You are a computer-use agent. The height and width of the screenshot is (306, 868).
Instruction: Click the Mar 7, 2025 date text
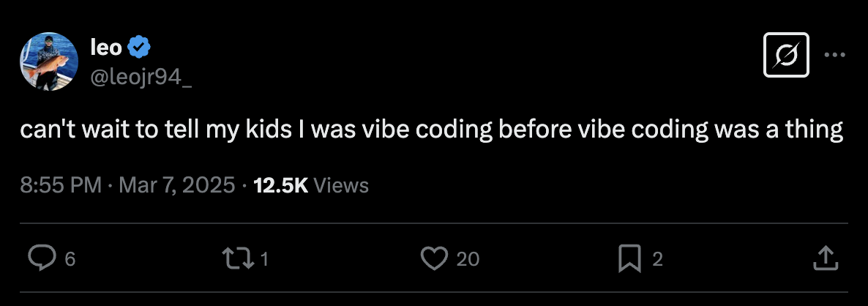point(177,184)
